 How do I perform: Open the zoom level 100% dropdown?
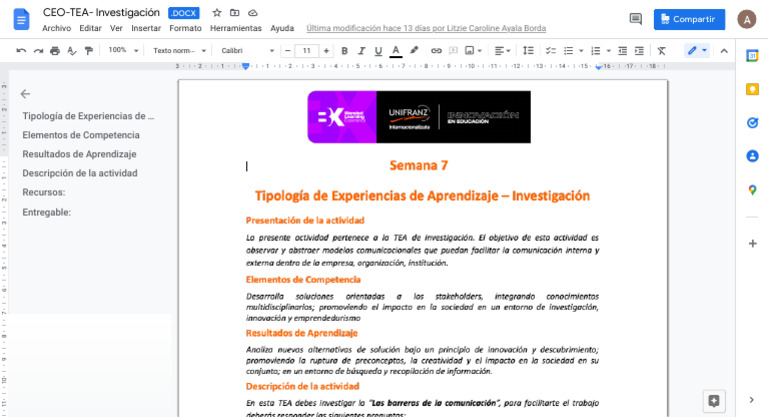coord(123,50)
